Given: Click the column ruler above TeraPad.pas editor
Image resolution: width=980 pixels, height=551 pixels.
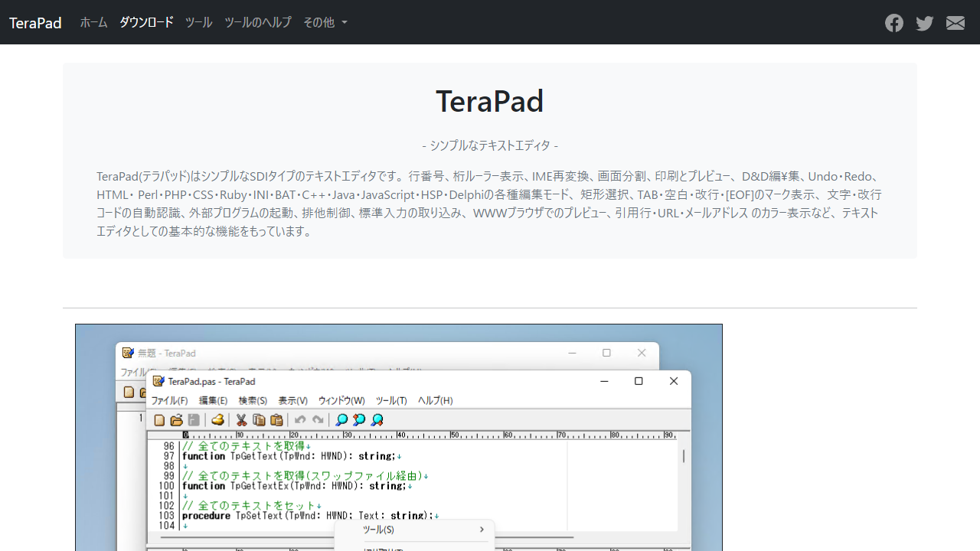Looking at the screenshot, I should pyautogui.click(x=429, y=435).
